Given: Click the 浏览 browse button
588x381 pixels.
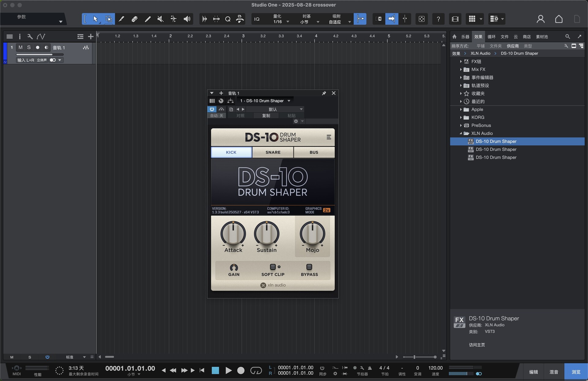Looking at the screenshot, I should point(576,372).
